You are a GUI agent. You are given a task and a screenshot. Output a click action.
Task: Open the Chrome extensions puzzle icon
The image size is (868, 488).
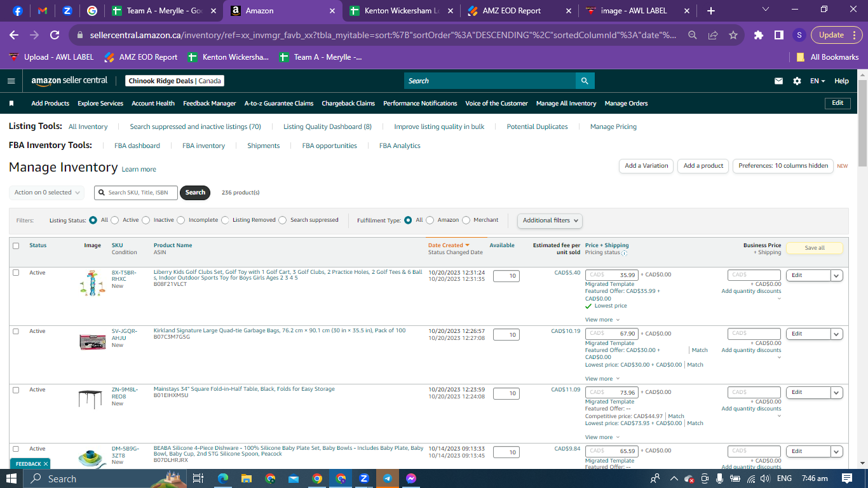(759, 35)
